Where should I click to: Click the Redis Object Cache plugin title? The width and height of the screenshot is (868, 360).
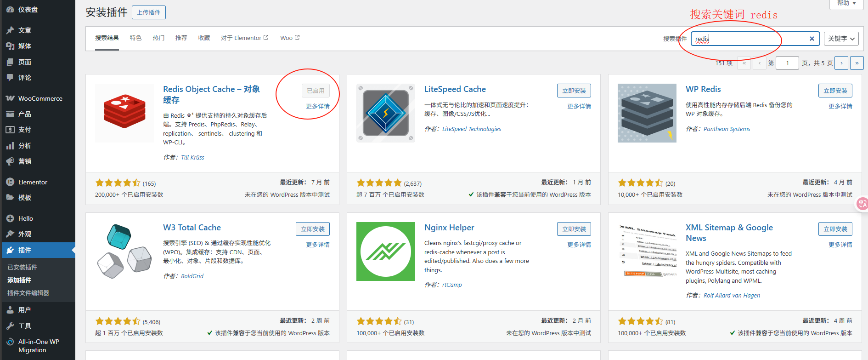(212, 94)
